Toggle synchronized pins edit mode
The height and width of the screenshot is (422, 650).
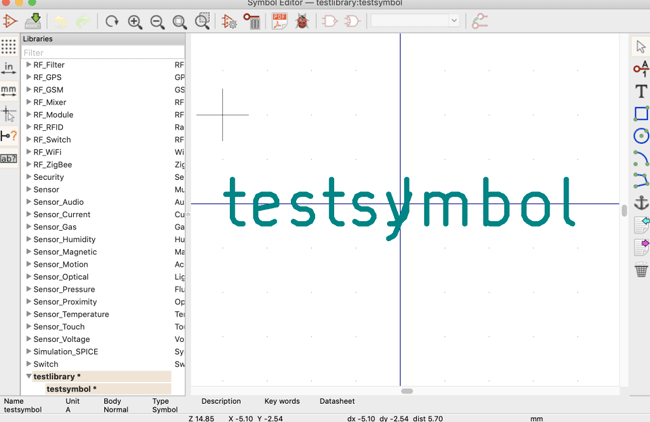tap(480, 21)
